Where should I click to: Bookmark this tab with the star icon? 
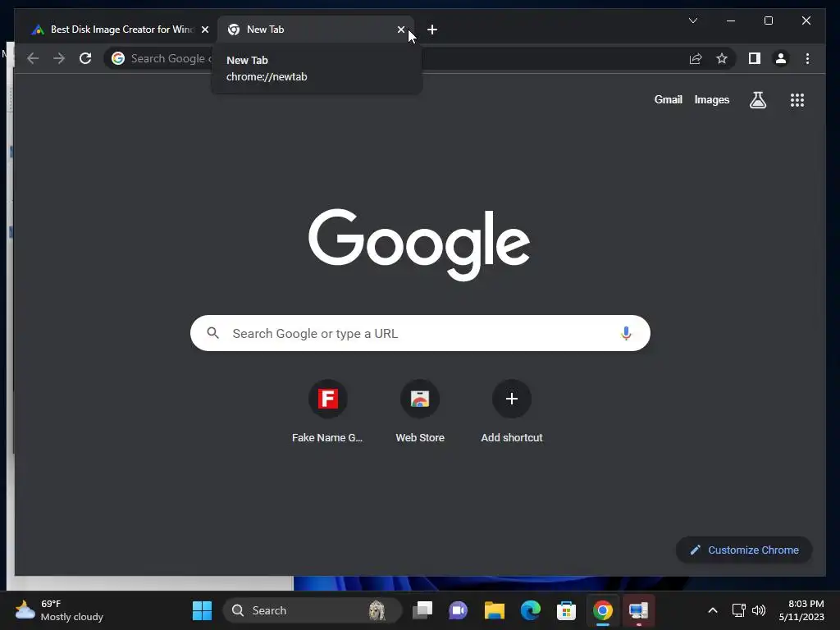click(722, 58)
